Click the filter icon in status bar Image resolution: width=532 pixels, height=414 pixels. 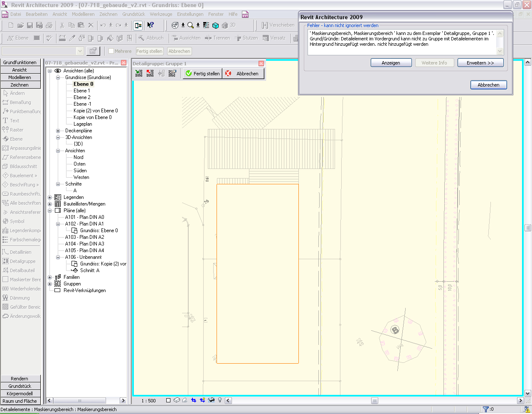point(485,409)
